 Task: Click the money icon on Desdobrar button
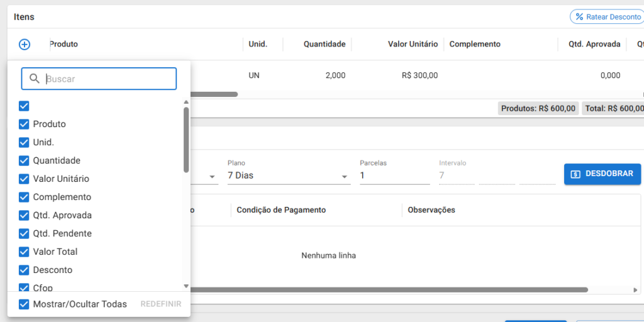[576, 174]
